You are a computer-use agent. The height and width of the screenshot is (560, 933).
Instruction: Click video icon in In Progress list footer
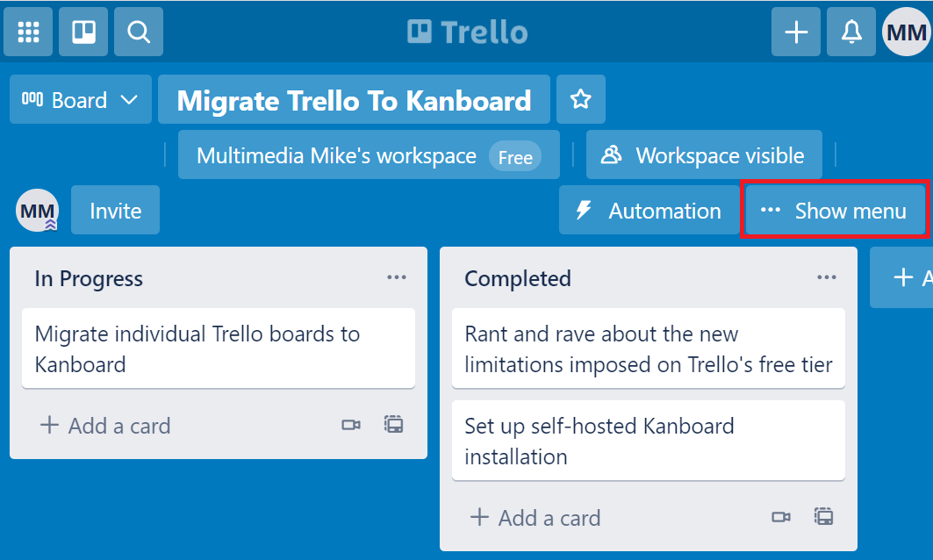(x=351, y=425)
